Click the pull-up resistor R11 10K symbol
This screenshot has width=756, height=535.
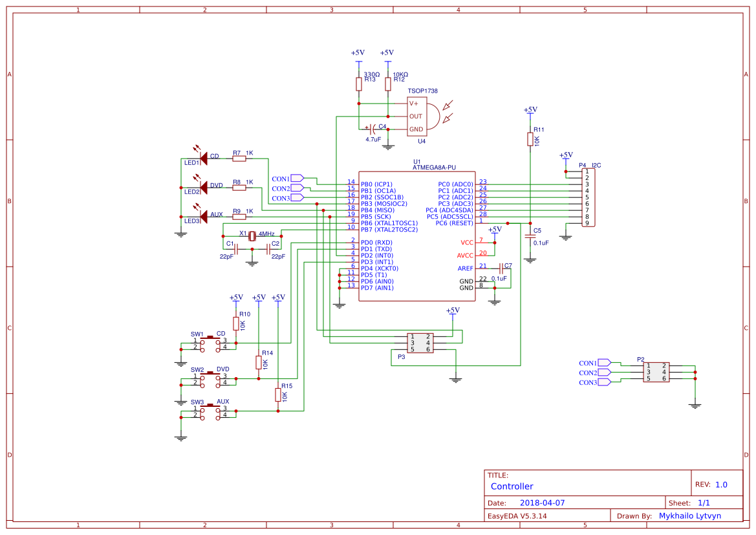pos(532,138)
